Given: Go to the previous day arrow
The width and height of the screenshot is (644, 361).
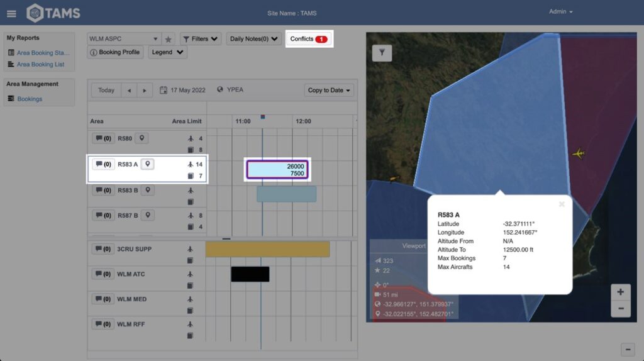Looking at the screenshot, I should pos(129,91).
